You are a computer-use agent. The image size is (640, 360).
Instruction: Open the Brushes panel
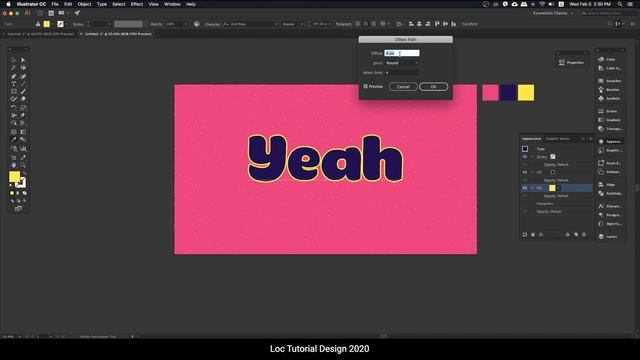tap(609, 89)
